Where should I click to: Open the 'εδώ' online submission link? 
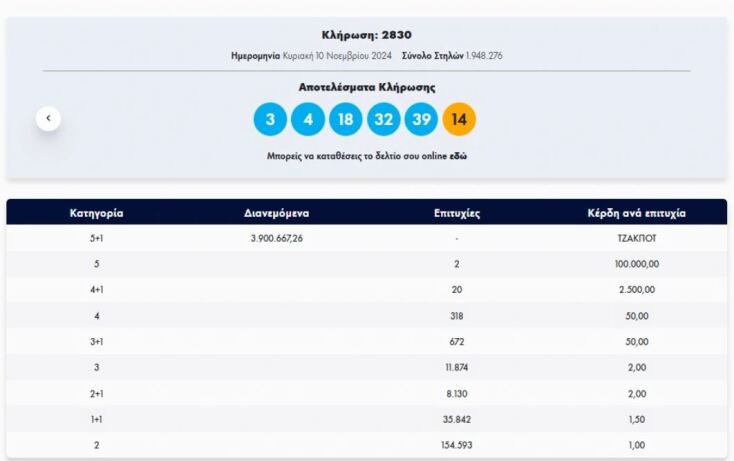458,156
